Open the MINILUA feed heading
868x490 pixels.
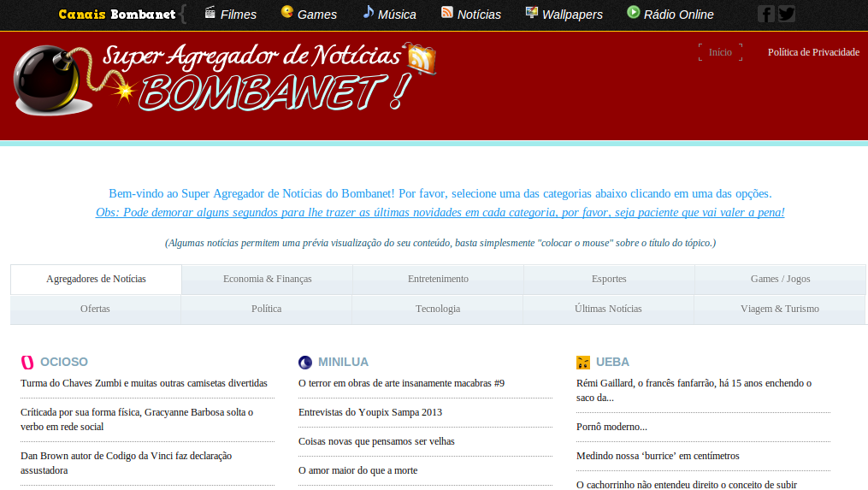(x=343, y=362)
